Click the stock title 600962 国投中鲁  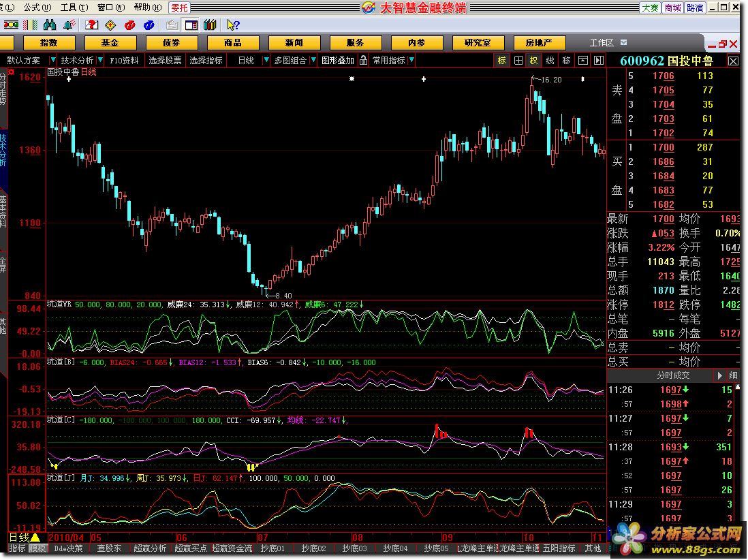(667, 61)
